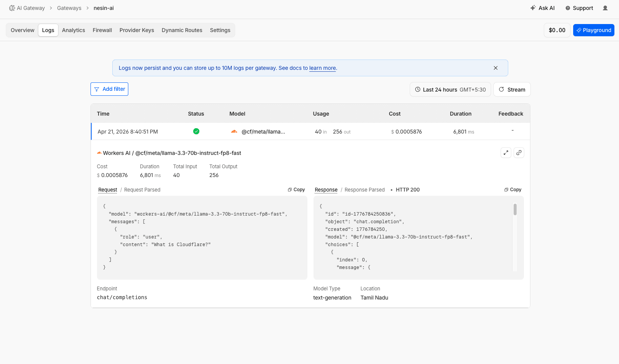Copy the request JSON
The height and width of the screenshot is (364, 619).
[x=296, y=190]
